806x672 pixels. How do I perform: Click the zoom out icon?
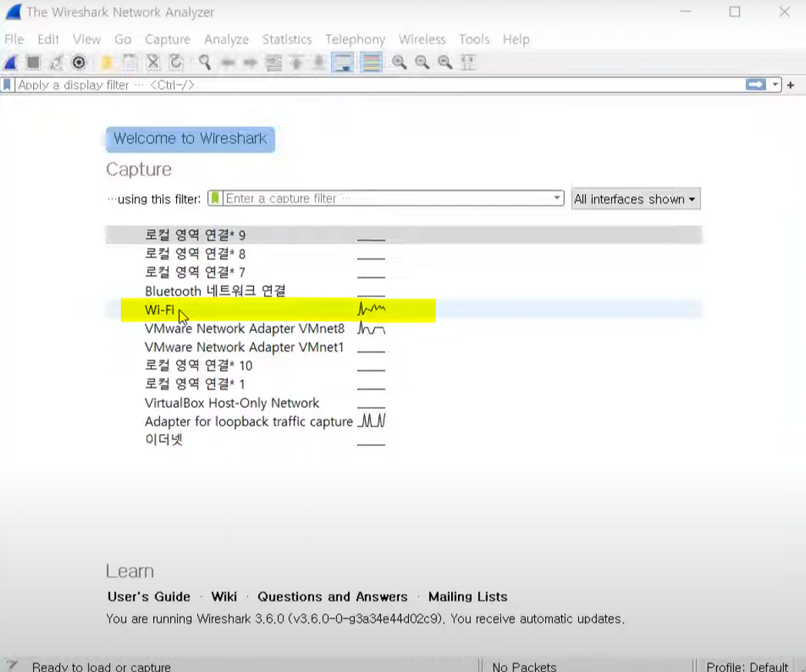pyautogui.click(x=423, y=62)
